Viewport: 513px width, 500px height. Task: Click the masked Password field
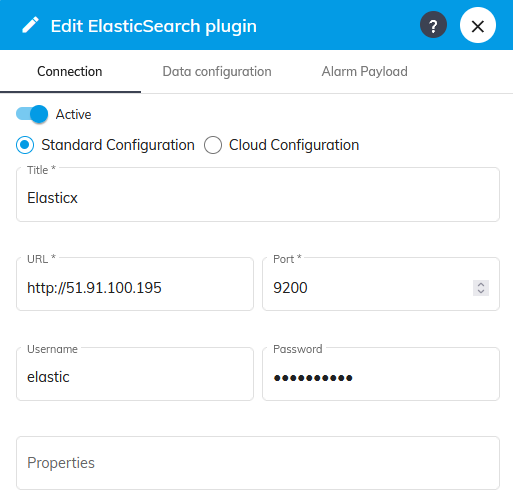click(x=381, y=374)
